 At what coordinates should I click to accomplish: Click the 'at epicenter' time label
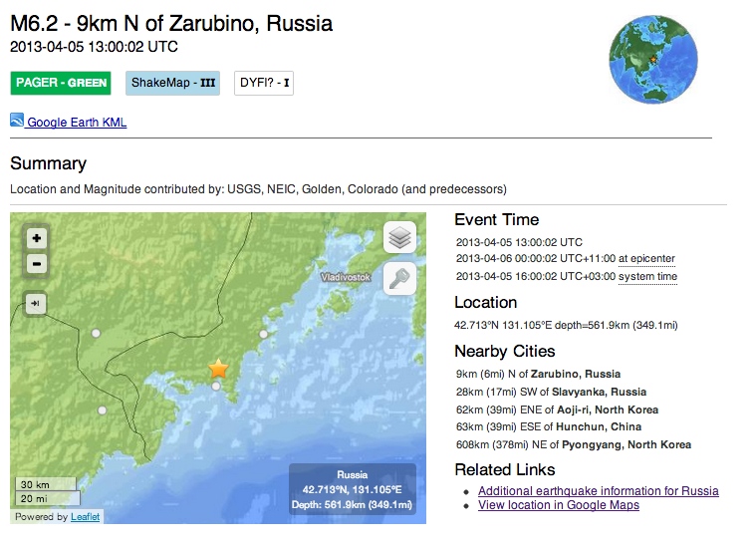[646, 259]
